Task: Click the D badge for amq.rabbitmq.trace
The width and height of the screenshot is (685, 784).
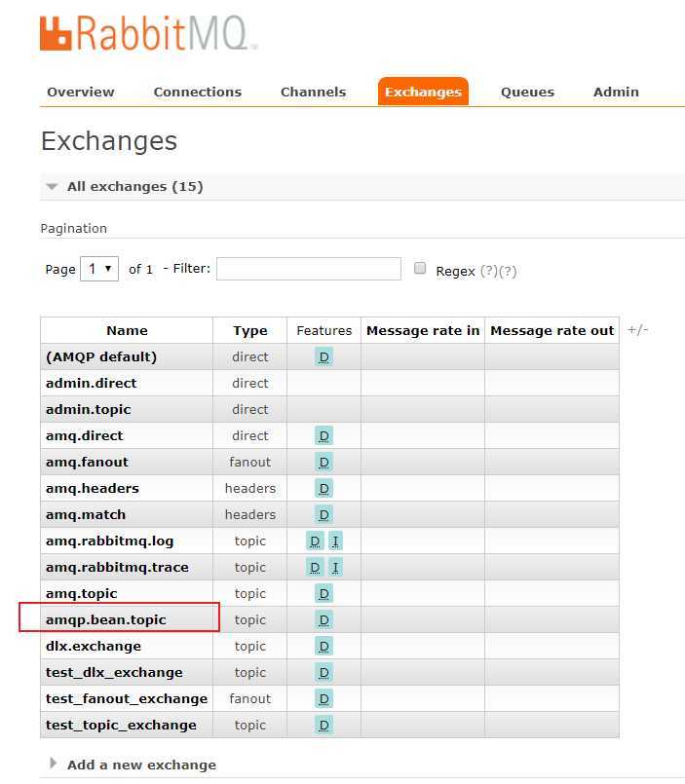Action: pyautogui.click(x=315, y=567)
